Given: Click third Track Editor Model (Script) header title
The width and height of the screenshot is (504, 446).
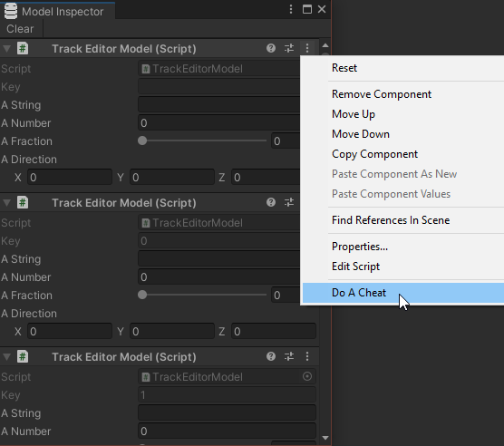Looking at the screenshot, I should coord(124,357).
